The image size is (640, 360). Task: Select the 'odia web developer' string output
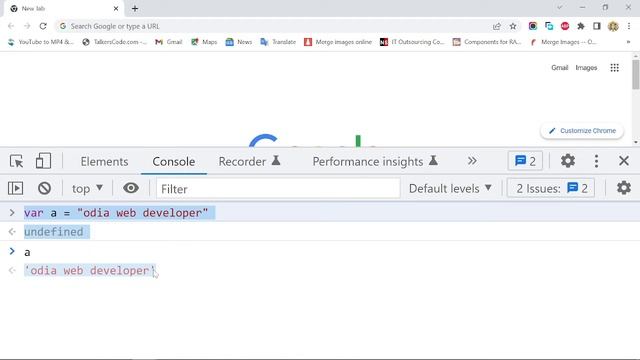click(x=89, y=271)
